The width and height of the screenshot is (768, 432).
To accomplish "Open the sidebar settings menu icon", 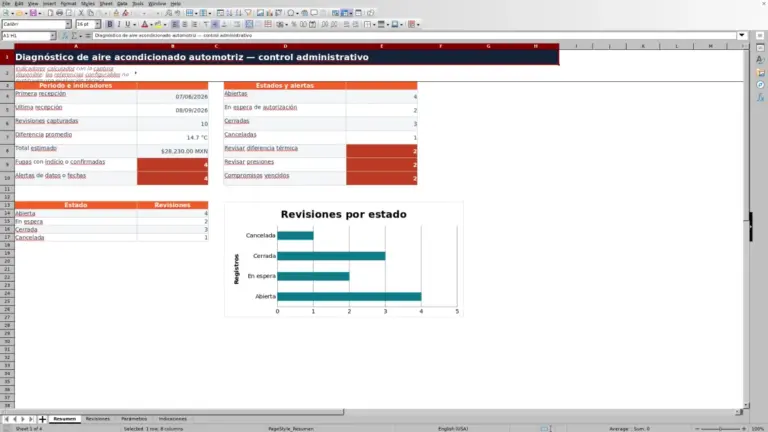I will click(760, 36).
